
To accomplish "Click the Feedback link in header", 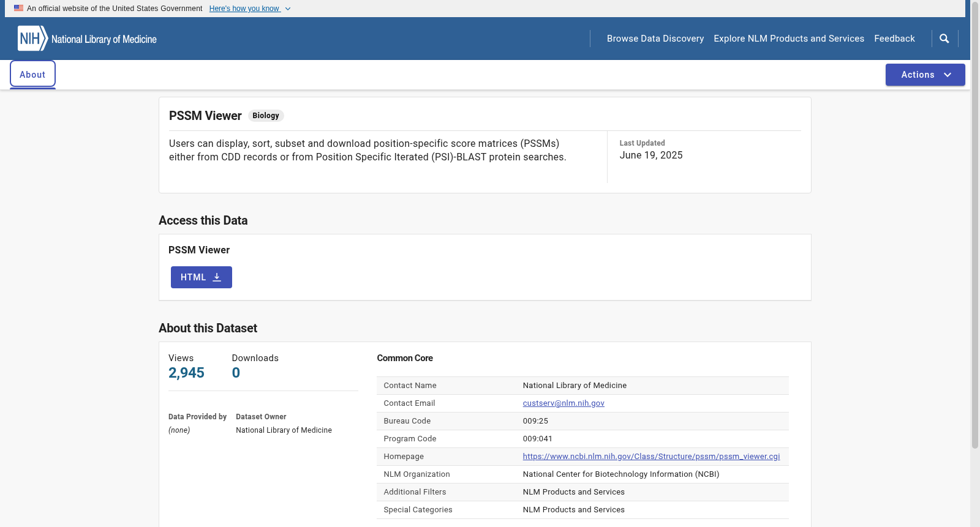I will 894,39.
